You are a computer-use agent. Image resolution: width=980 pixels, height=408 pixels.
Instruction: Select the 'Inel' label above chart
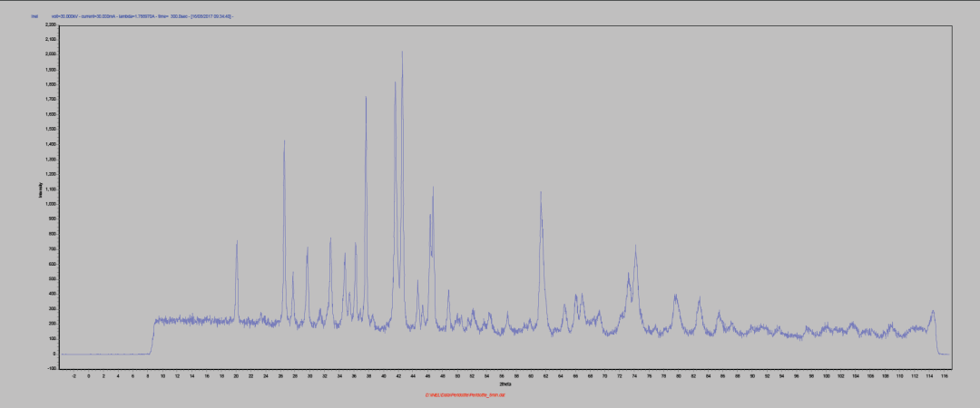(34, 16)
